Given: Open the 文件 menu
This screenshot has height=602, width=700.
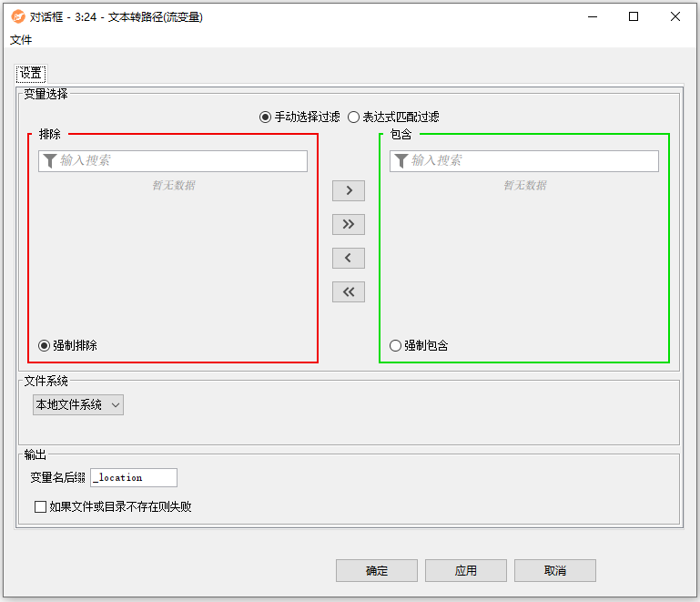Looking at the screenshot, I should (x=21, y=40).
